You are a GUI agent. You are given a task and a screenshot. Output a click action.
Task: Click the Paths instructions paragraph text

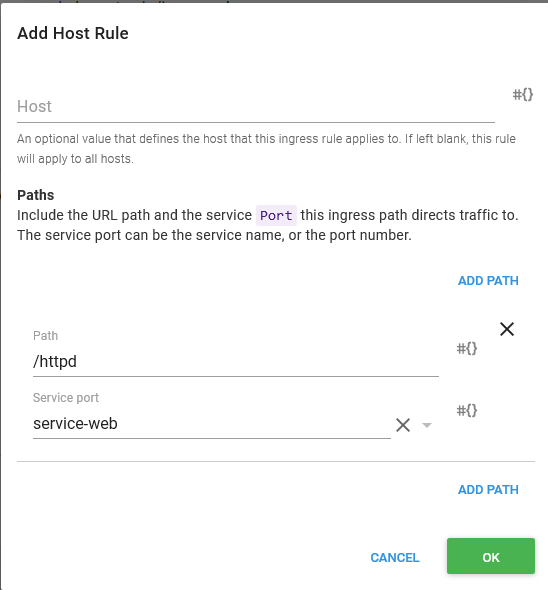tap(268, 225)
